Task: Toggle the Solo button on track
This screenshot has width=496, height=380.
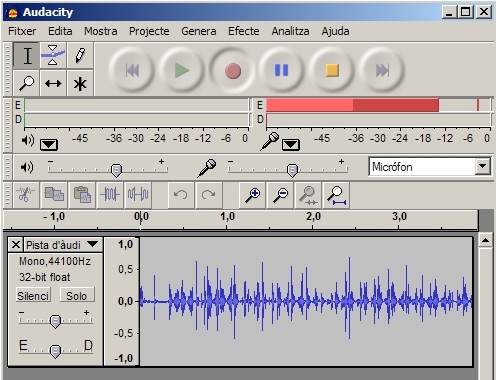Action: [x=77, y=295]
